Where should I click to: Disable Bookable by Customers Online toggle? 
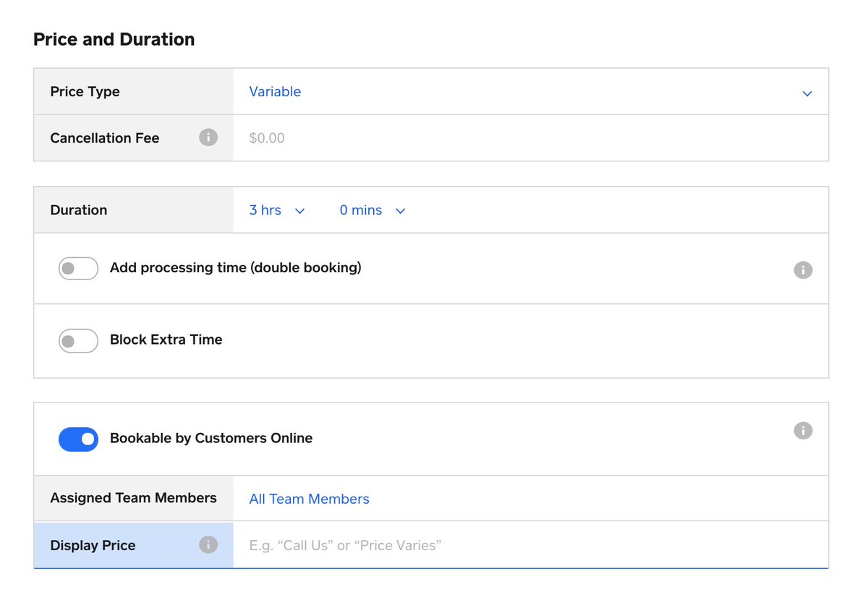click(78, 439)
